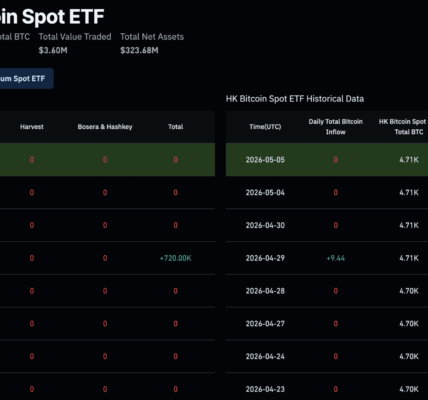428x400 pixels.
Task: Select the 2026-04-30 date row
Action: tap(327, 225)
